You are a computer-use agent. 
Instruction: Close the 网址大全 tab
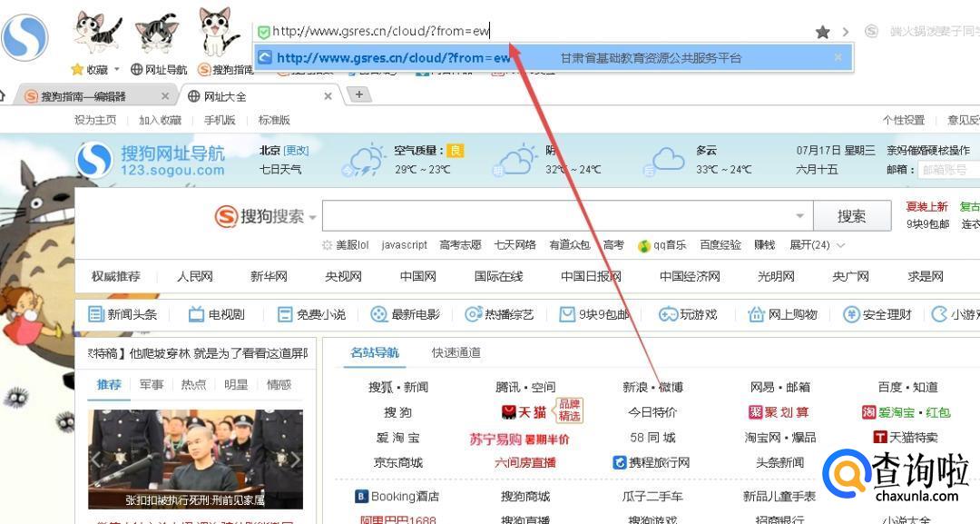click(x=328, y=96)
